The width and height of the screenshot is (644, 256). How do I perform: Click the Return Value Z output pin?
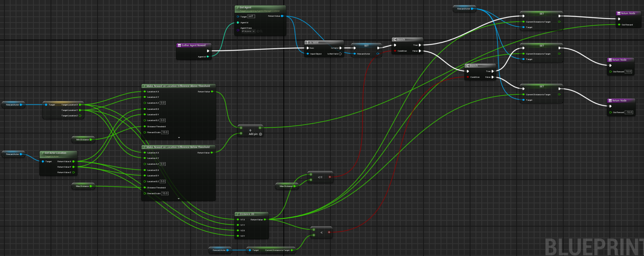[x=73, y=172]
